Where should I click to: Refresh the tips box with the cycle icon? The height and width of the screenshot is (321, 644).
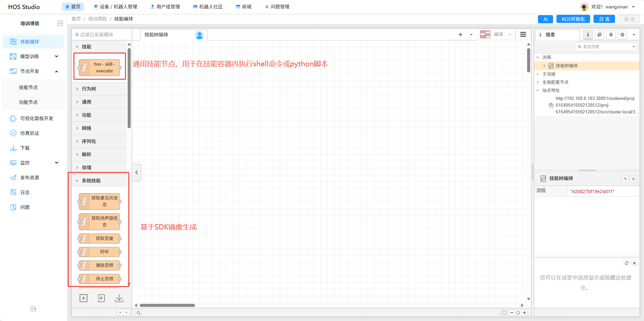(626, 263)
